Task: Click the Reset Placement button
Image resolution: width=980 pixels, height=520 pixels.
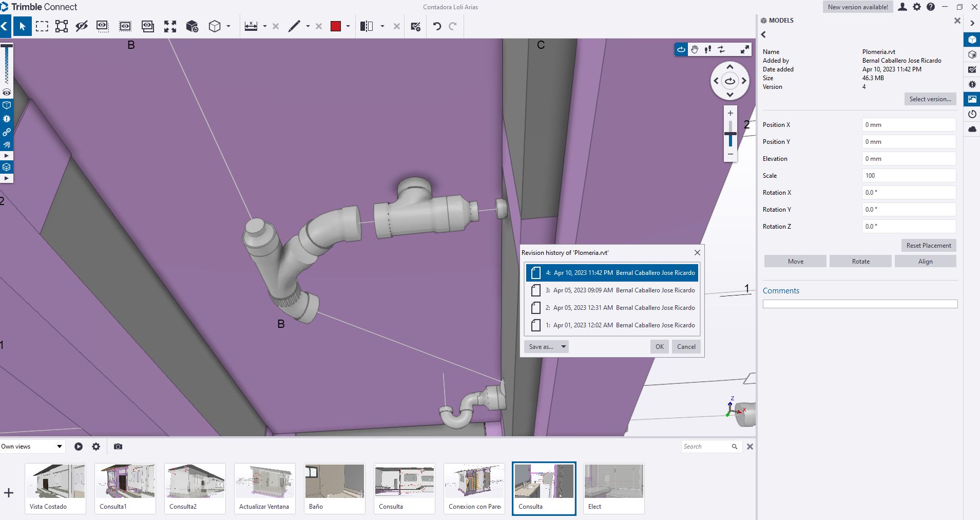Action: (928, 245)
